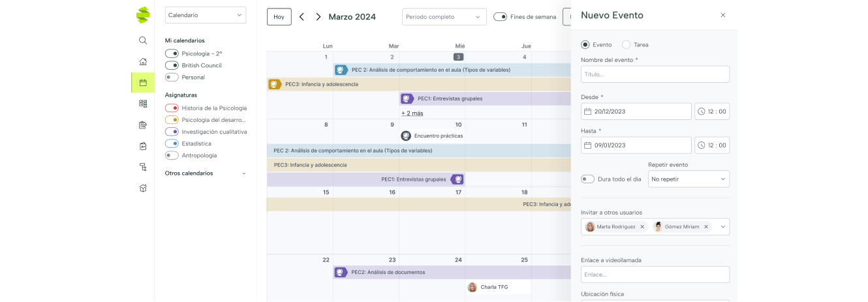
Task: Close the Nuevo Evento panel
Action: [x=722, y=15]
